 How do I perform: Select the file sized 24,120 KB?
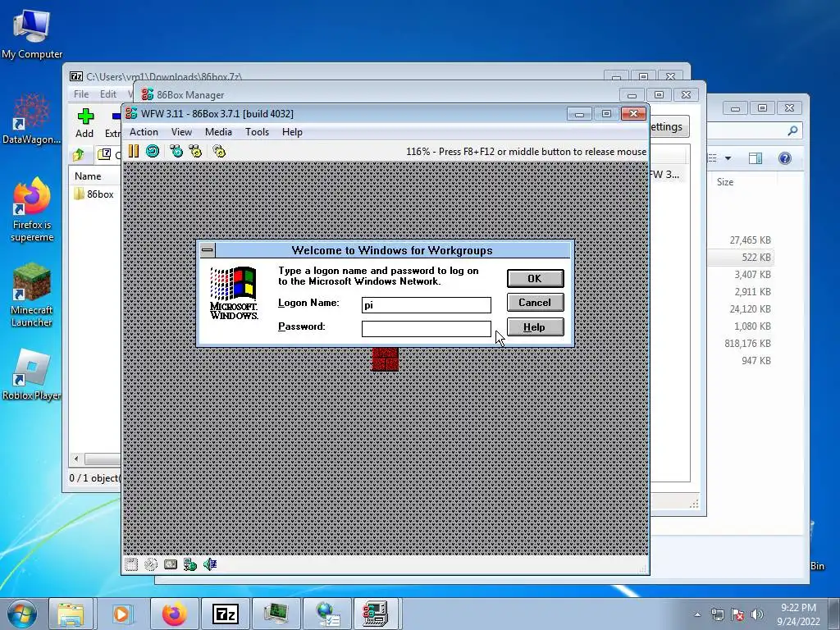pyautogui.click(x=750, y=309)
